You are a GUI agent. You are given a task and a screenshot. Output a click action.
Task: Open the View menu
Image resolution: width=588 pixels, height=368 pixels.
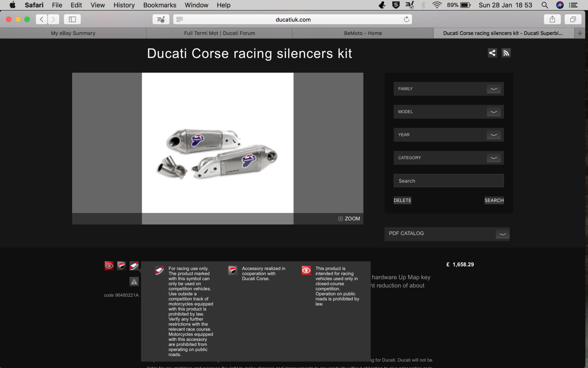[x=98, y=5]
